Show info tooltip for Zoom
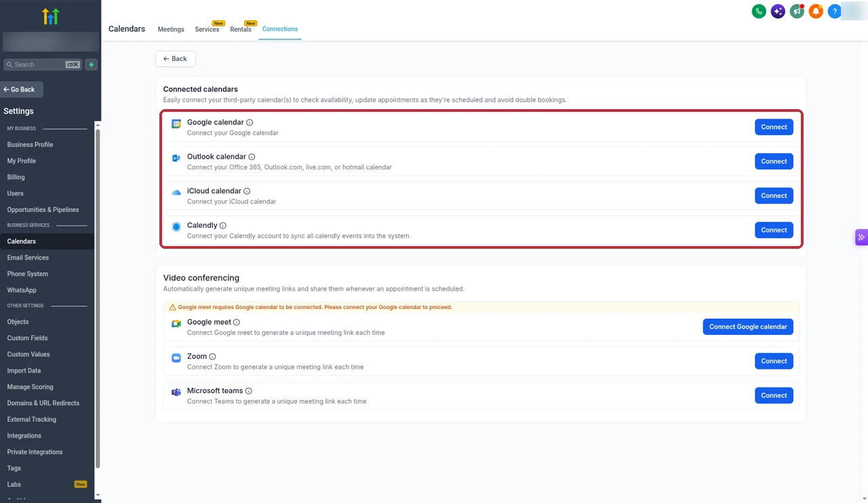The width and height of the screenshot is (868, 503). [212, 357]
